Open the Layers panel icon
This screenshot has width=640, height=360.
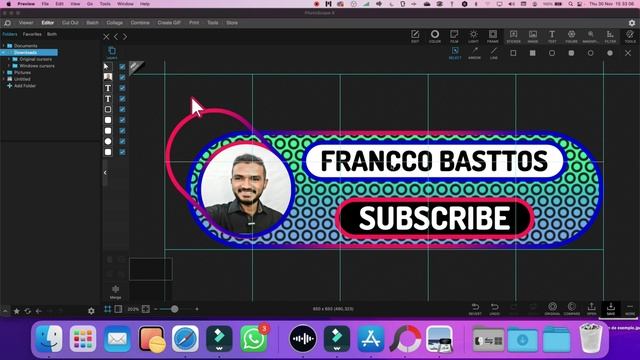pyautogui.click(x=112, y=53)
